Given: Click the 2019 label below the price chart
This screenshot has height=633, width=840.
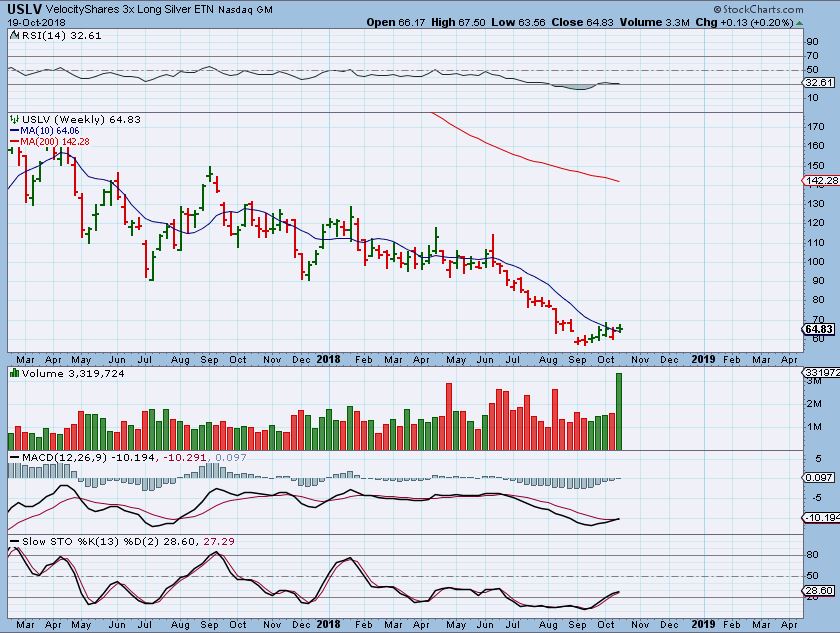Looking at the screenshot, I should point(703,359).
